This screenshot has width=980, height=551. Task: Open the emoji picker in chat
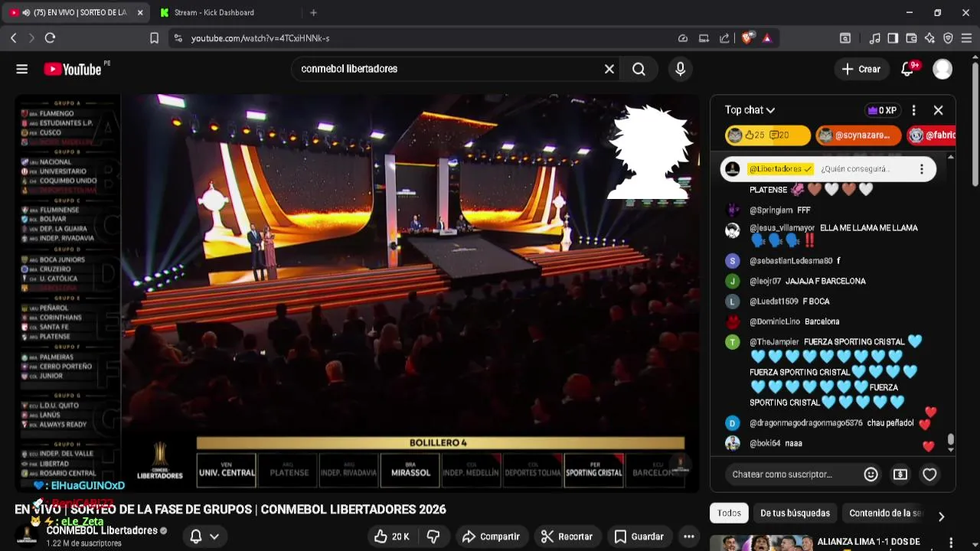[x=871, y=474]
